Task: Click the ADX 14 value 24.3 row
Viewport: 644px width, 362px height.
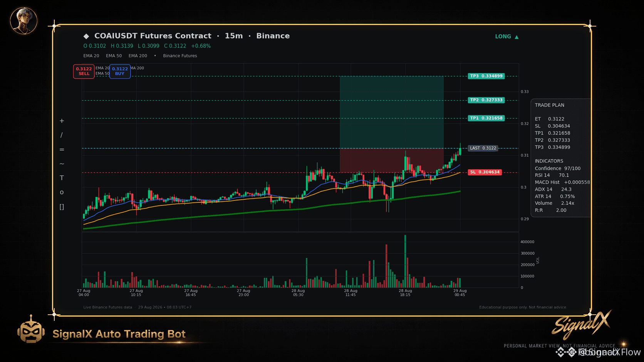Action: (553, 189)
